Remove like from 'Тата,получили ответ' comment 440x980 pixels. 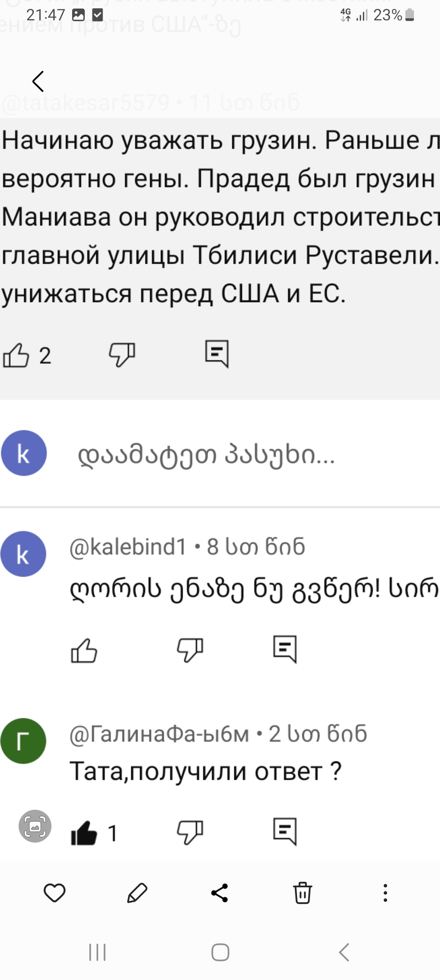84,833
